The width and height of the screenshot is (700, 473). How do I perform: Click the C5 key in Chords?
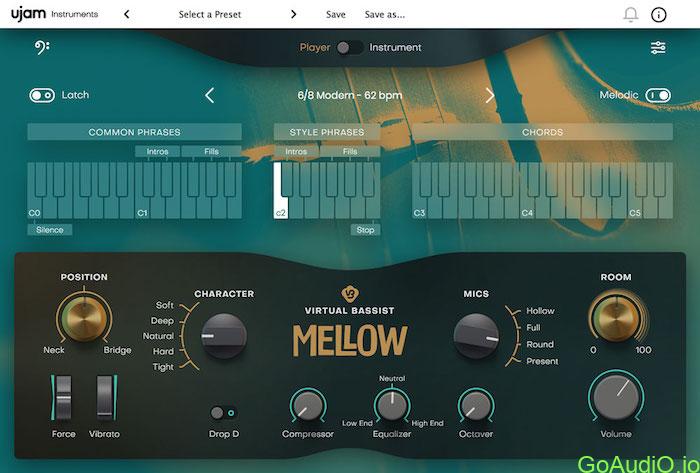point(635,207)
